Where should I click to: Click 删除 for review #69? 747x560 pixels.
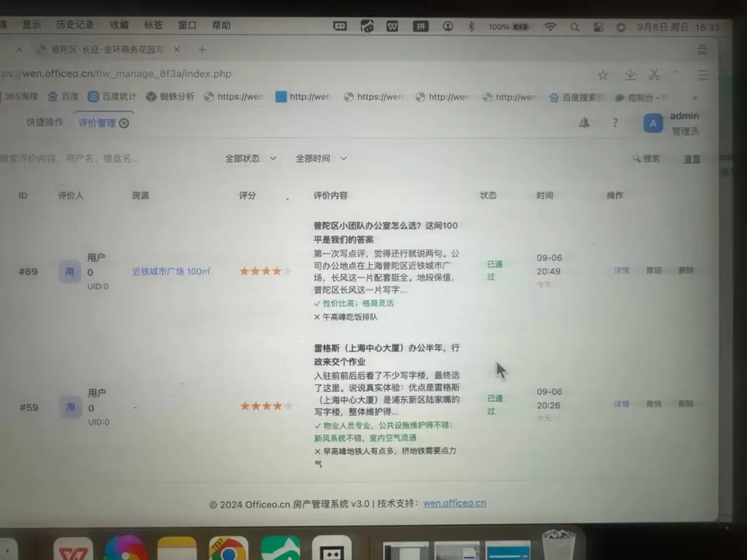[x=686, y=270]
